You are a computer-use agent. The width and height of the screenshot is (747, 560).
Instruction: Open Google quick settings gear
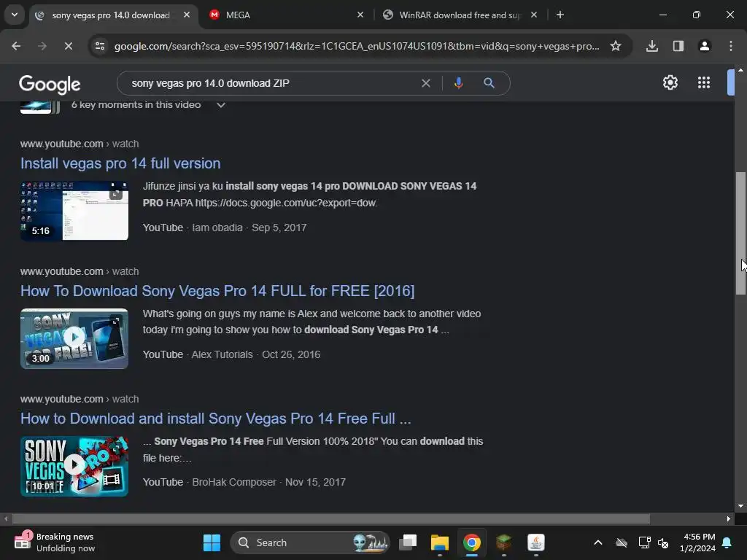[x=670, y=82]
